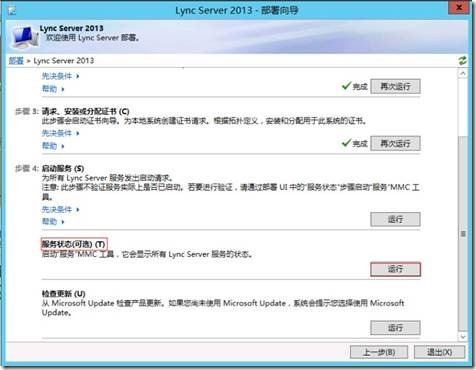This screenshot has width=476, height=370.
Task: Click Lync Server 2013 breadcrumb text
Action: pos(64,61)
